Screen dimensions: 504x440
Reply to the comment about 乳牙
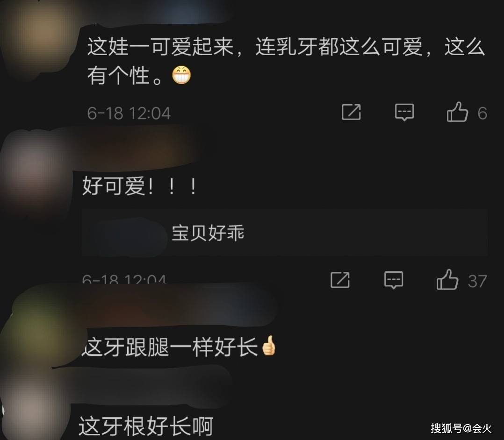[404, 113]
